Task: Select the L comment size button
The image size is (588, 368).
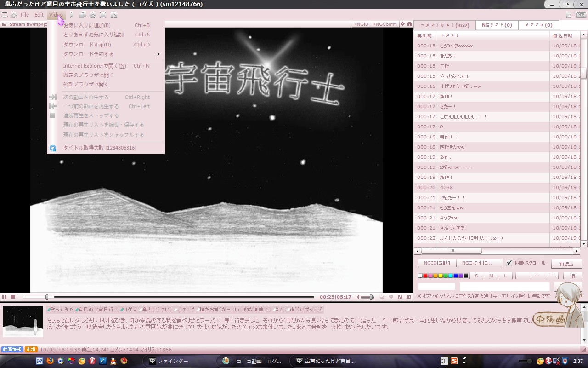Action: (505, 276)
